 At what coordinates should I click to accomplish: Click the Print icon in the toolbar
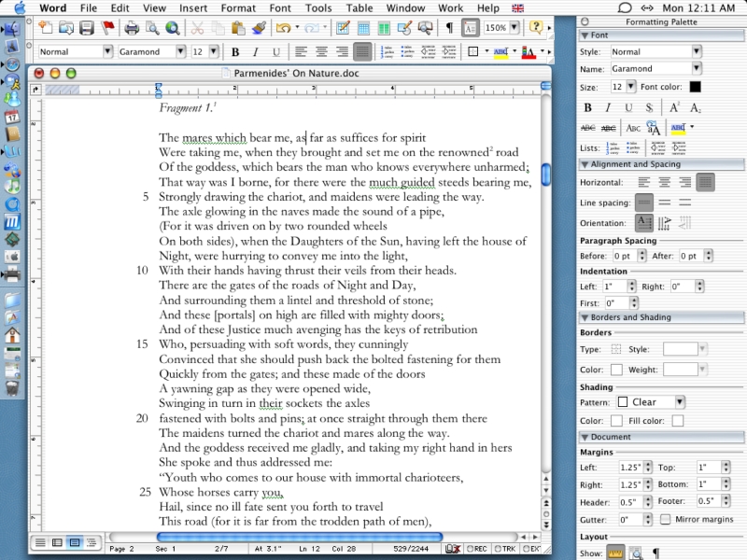[x=132, y=28]
